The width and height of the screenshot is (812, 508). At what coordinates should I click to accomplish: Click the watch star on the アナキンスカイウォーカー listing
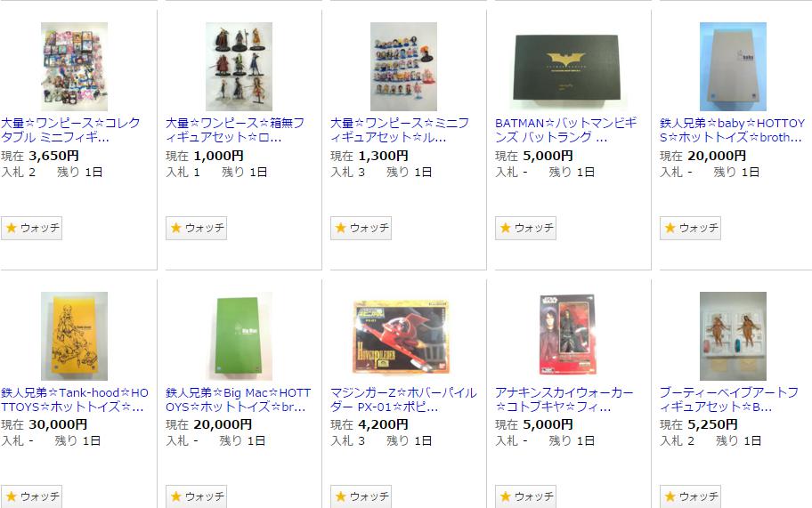(x=525, y=496)
